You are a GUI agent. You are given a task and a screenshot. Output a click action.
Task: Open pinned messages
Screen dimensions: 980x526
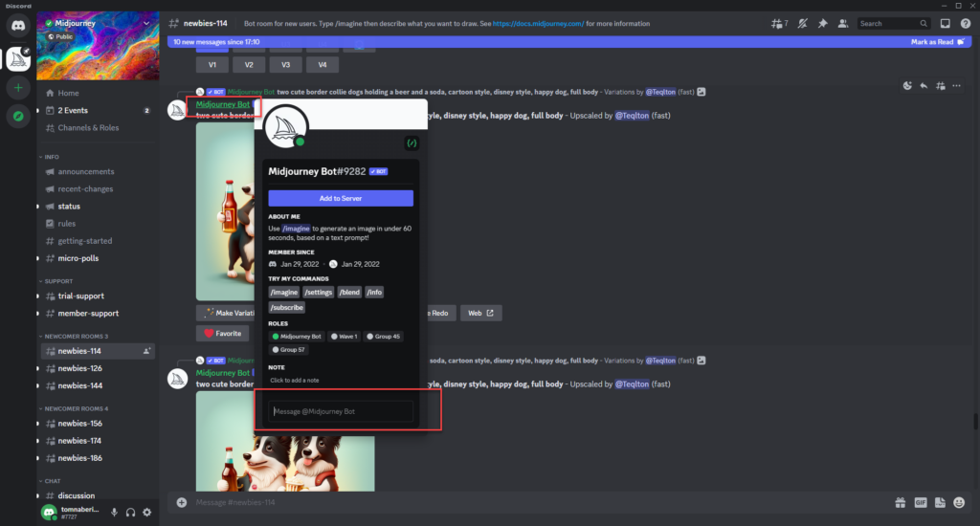(822, 23)
